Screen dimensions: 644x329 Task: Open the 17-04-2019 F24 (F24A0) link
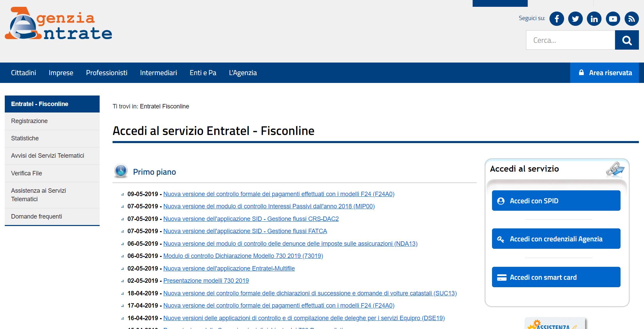point(279,306)
